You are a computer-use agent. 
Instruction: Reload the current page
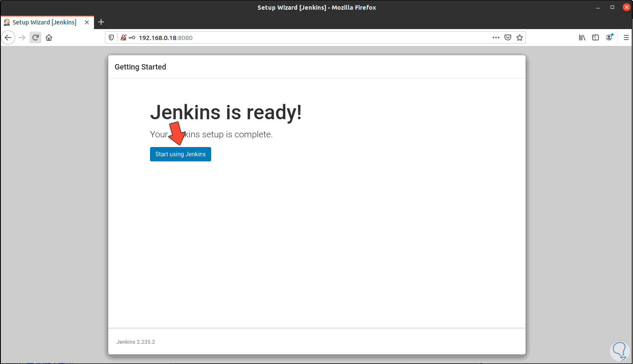[35, 37]
